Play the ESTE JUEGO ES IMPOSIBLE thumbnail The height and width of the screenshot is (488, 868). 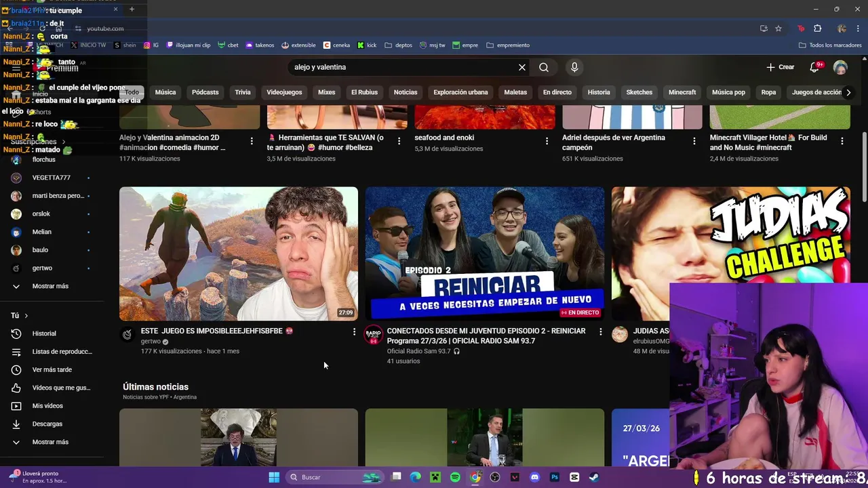pos(239,253)
